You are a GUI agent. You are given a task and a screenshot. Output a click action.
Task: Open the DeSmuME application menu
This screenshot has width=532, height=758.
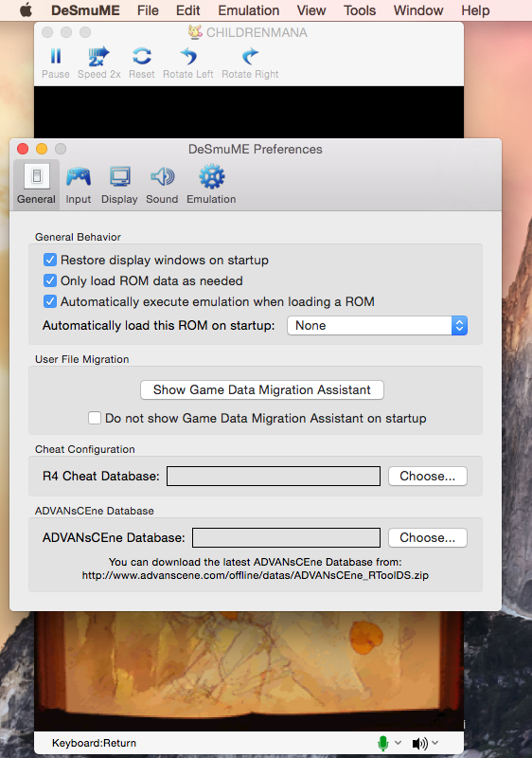click(85, 10)
